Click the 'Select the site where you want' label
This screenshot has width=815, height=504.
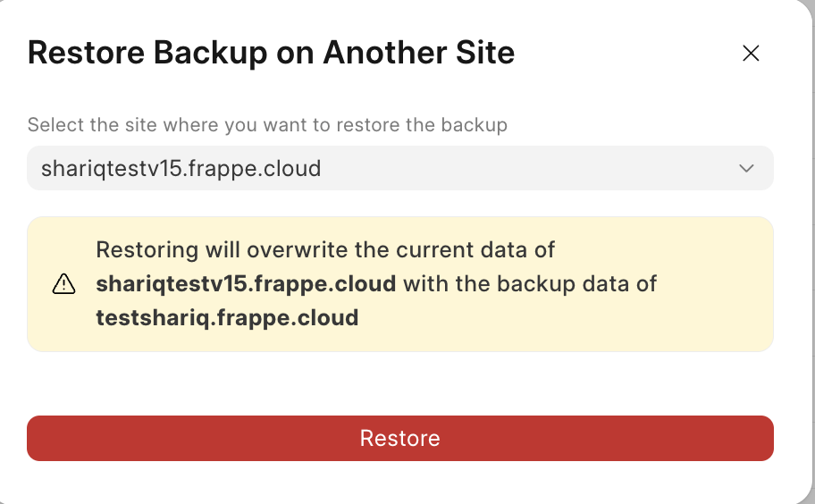point(267,125)
